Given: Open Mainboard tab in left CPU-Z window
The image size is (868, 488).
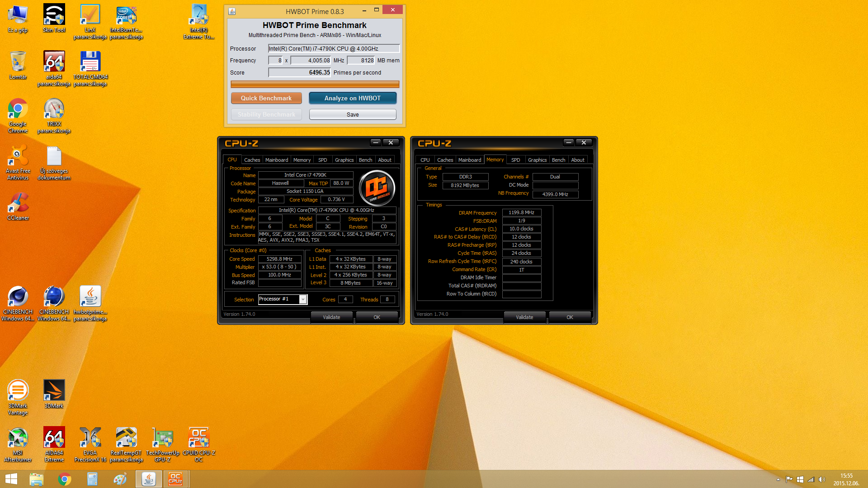Looking at the screenshot, I should pos(277,160).
